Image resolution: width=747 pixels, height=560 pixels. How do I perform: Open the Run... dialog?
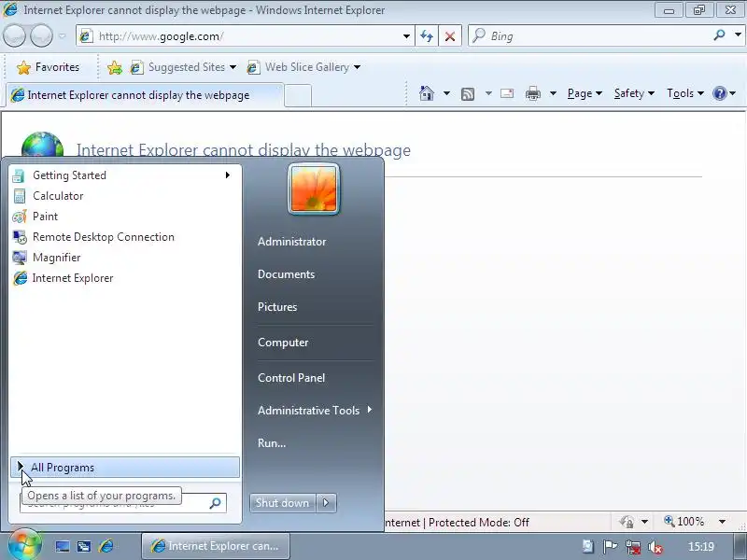(x=272, y=442)
